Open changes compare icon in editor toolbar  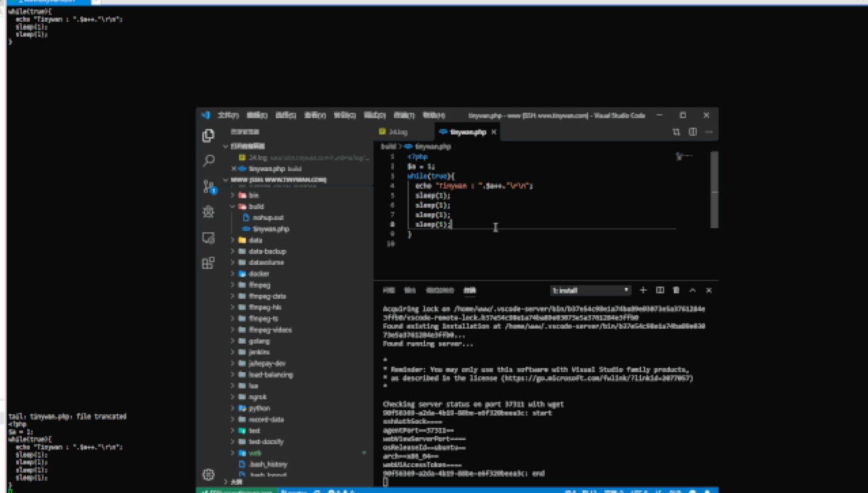tap(676, 132)
